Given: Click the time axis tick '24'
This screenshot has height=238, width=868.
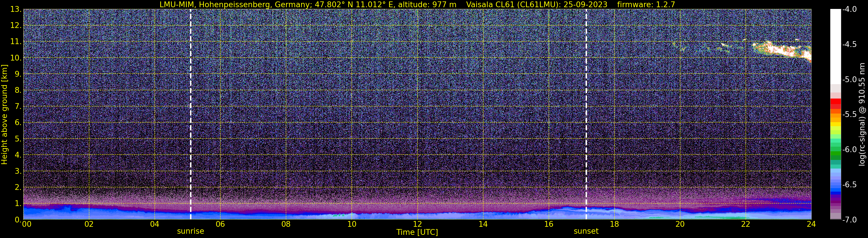Looking at the screenshot, I should pyautogui.click(x=811, y=224).
